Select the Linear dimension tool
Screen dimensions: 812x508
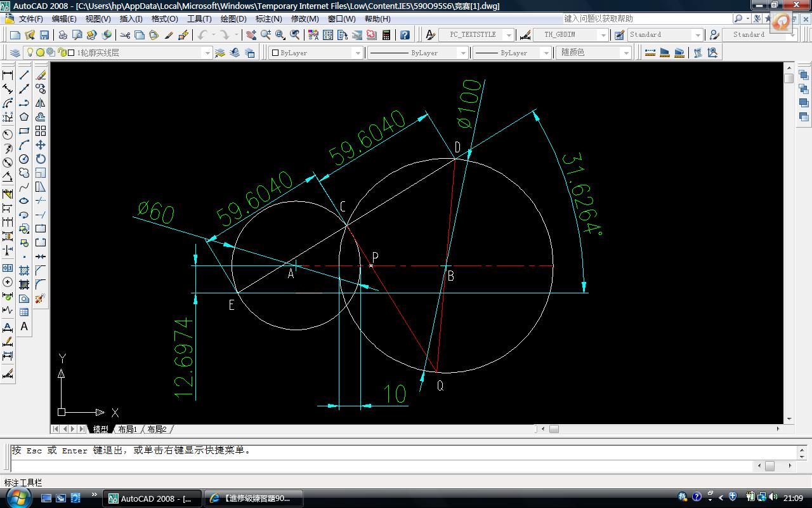tap(8, 75)
